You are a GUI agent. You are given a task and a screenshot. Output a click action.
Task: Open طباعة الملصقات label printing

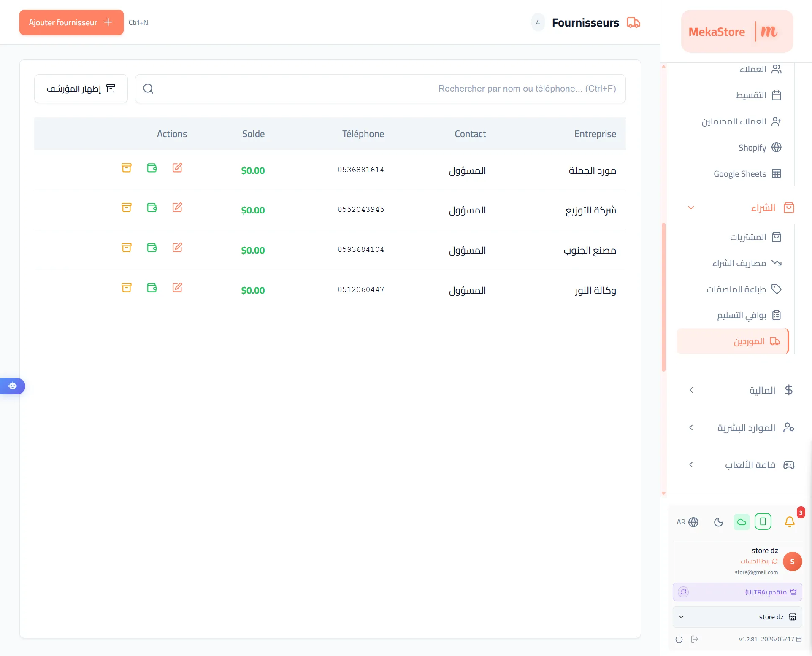coord(744,289)
